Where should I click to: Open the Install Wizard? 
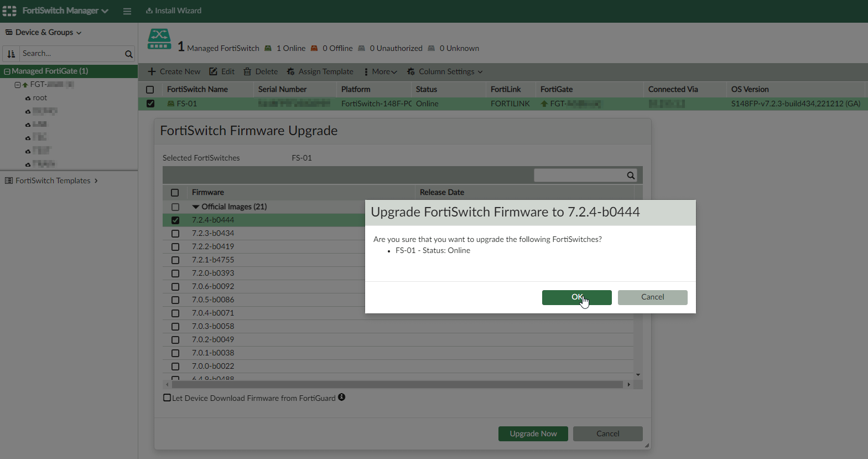[x=174, y=11]
